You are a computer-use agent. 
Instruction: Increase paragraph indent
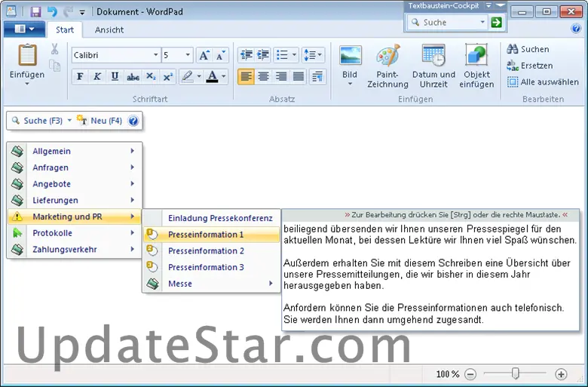pyautogui.click(x=263, y=55)
